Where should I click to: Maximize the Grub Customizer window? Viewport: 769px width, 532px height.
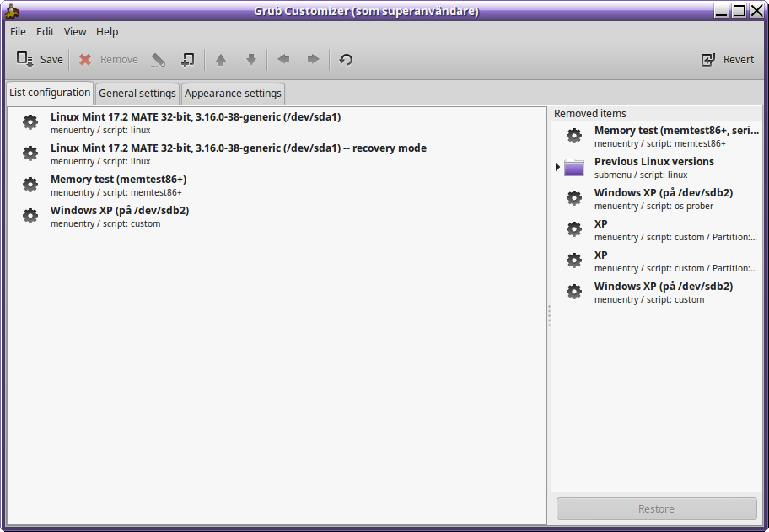point(739,10)
